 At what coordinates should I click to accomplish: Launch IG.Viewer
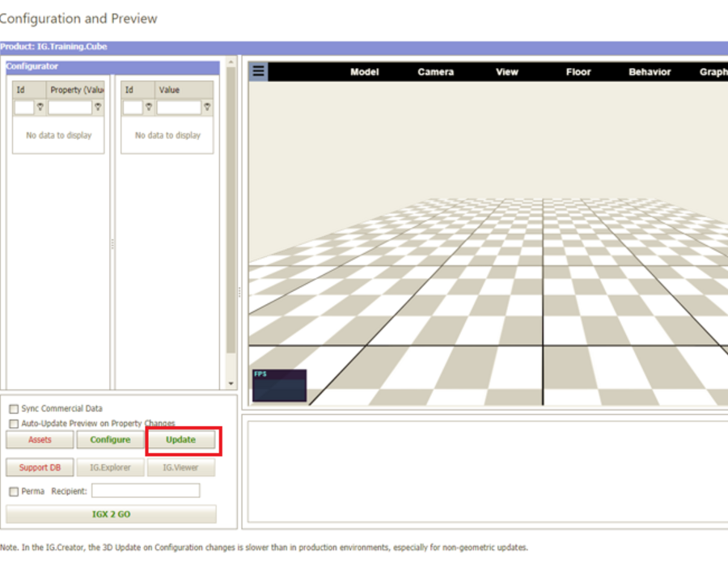[x=181, y=467]
